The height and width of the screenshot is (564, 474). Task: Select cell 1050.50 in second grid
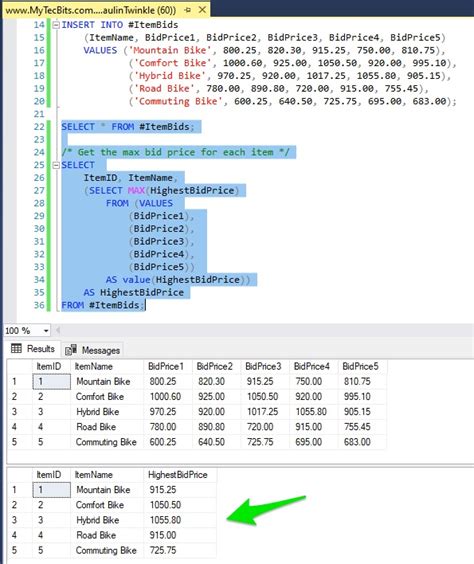(180, 505)
